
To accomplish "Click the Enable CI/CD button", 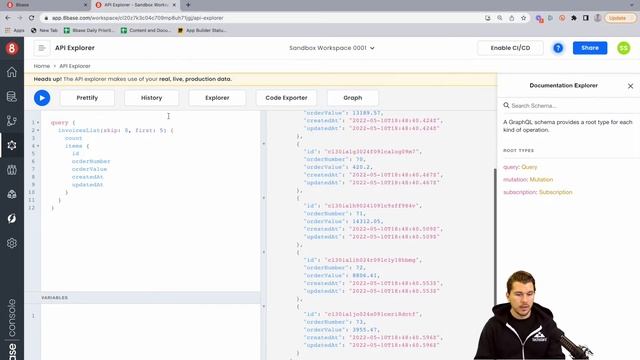I will click(510, 48).
